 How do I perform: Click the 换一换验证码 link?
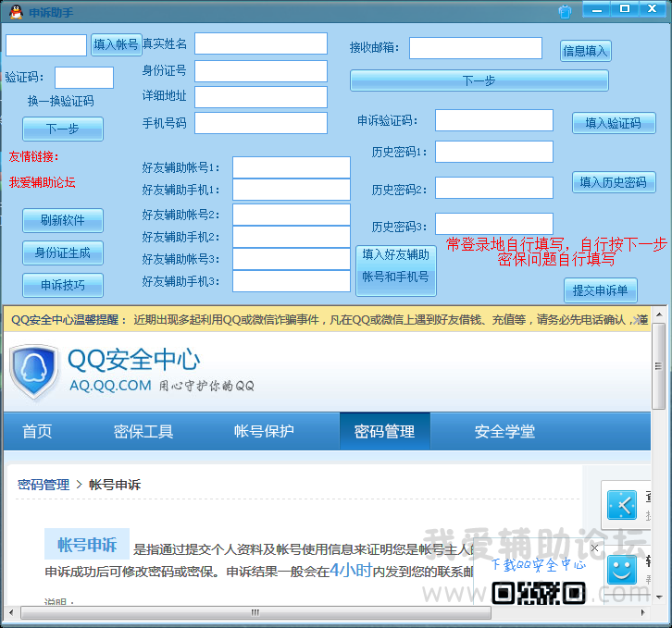61,101
